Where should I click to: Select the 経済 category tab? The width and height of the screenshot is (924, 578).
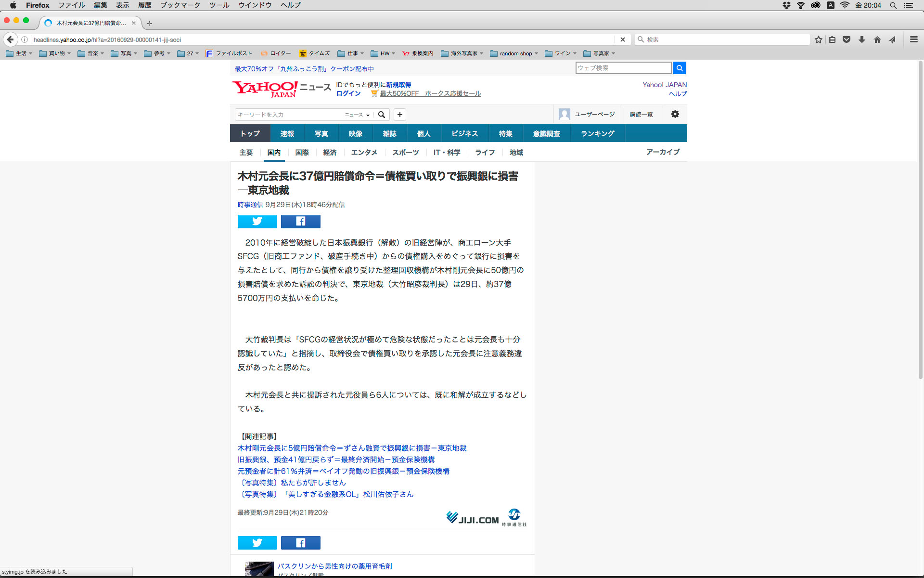(330, 152)
